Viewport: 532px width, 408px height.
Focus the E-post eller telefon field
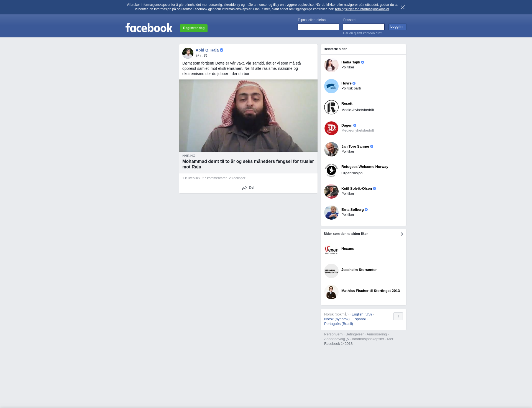[x=318, y=27]
